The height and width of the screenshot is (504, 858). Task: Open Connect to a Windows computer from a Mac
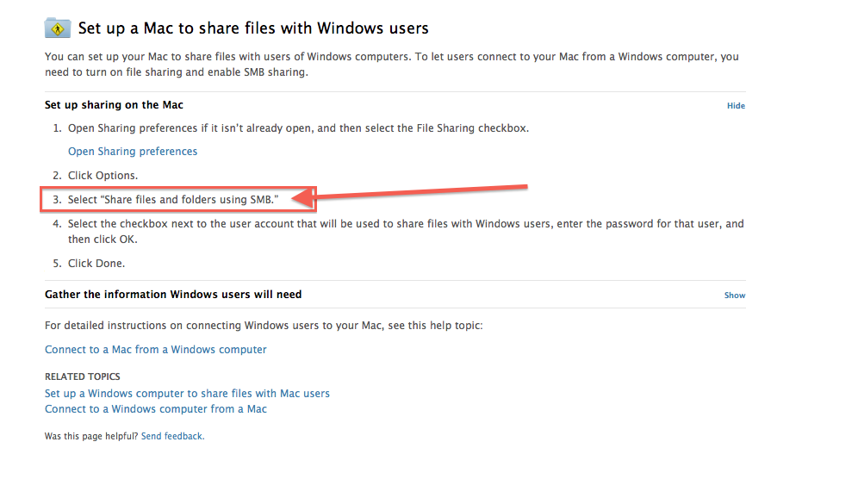click(155, 408)
